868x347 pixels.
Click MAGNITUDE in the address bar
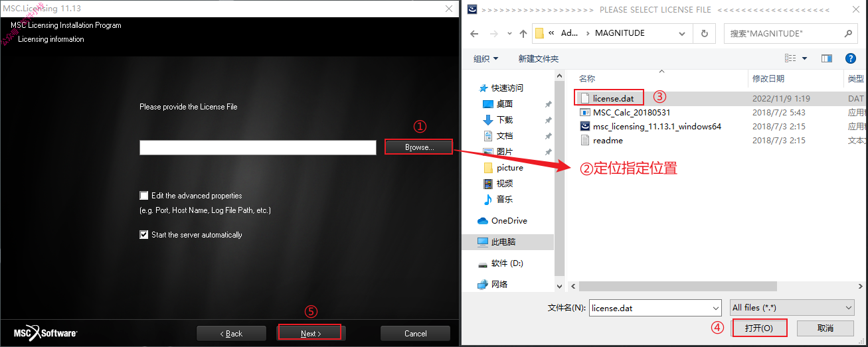tap(620, 33)
